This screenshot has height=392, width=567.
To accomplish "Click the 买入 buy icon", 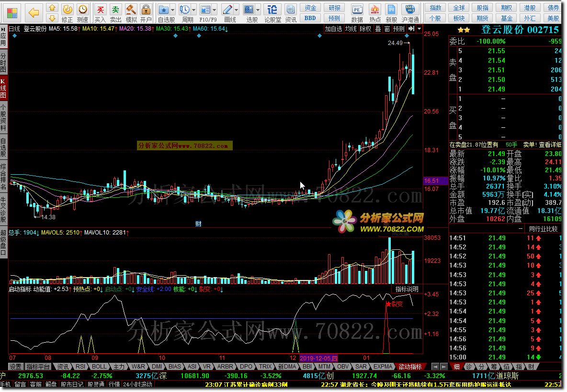I will click(x=100, y=13).
